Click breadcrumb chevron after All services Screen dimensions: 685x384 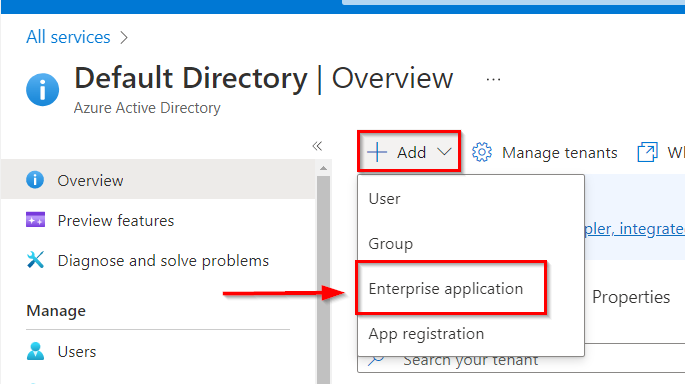124,38
